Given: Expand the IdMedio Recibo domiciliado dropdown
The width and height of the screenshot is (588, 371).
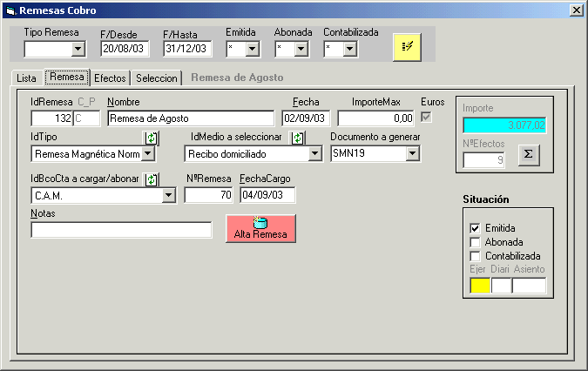Looking at the screenshot, I should pos(314,154).
